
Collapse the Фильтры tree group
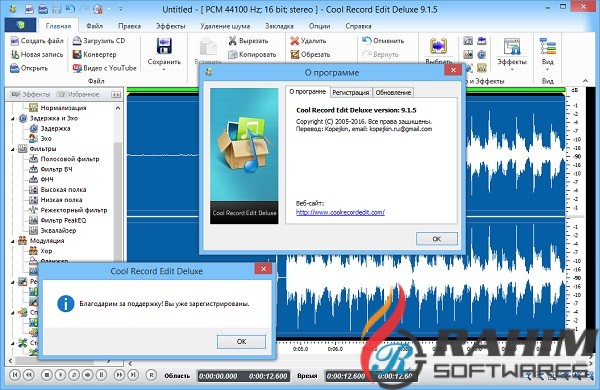pos(13,149)
